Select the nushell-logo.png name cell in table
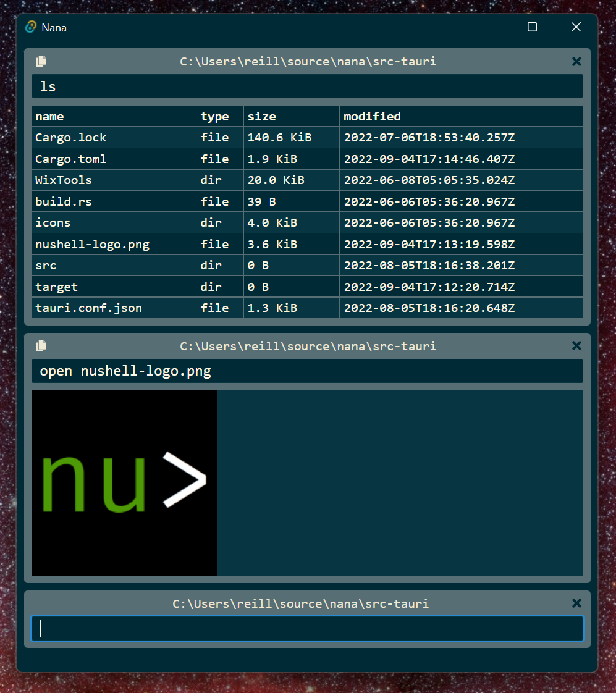This screenshot has height=693, width=616. (114, 244)
